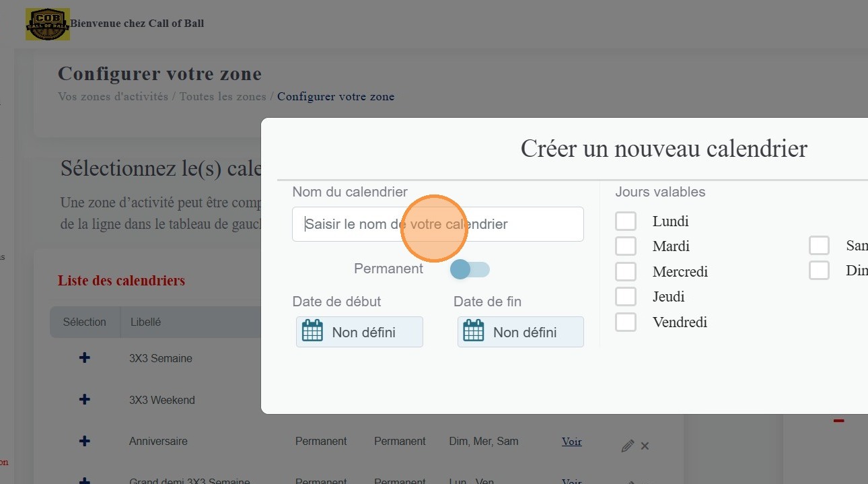Open the Voir link for Anniversaire
This screenshot has width=868, height=484.
pyautogui.click(x=571, y=442)
